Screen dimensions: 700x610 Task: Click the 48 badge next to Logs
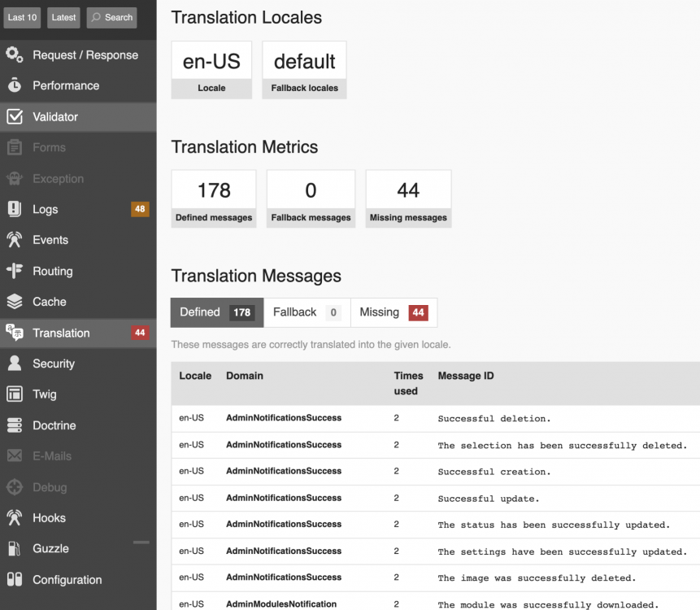[x=140, y=209]
